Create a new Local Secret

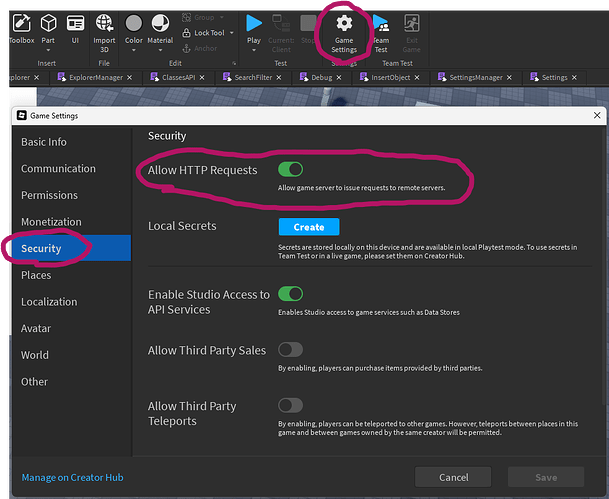pos(309,227)
